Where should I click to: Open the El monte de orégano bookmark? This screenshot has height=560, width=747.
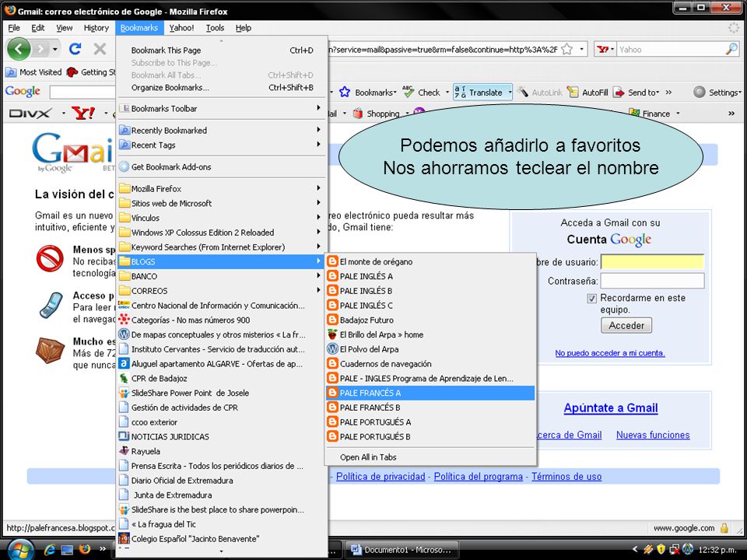pos(430,261)
